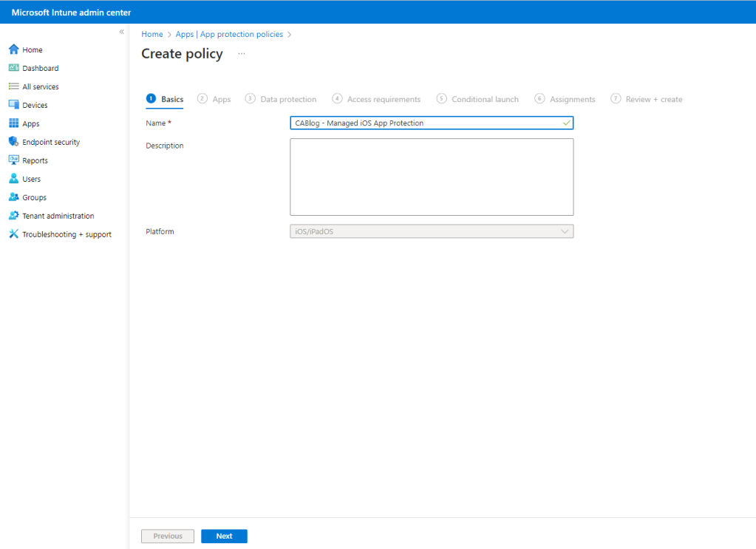Go to the Review + create step
Image resolution: width=756 pixels, height=549 pixels.
coord(653,99)
